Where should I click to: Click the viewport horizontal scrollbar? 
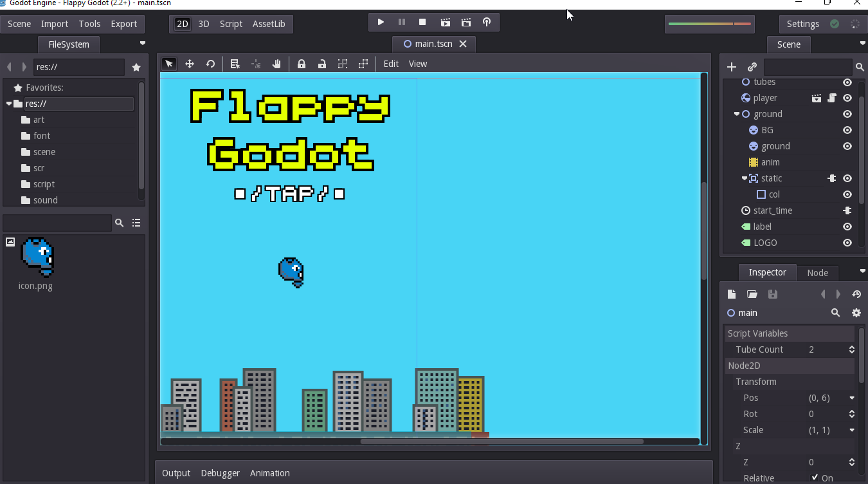502,442
